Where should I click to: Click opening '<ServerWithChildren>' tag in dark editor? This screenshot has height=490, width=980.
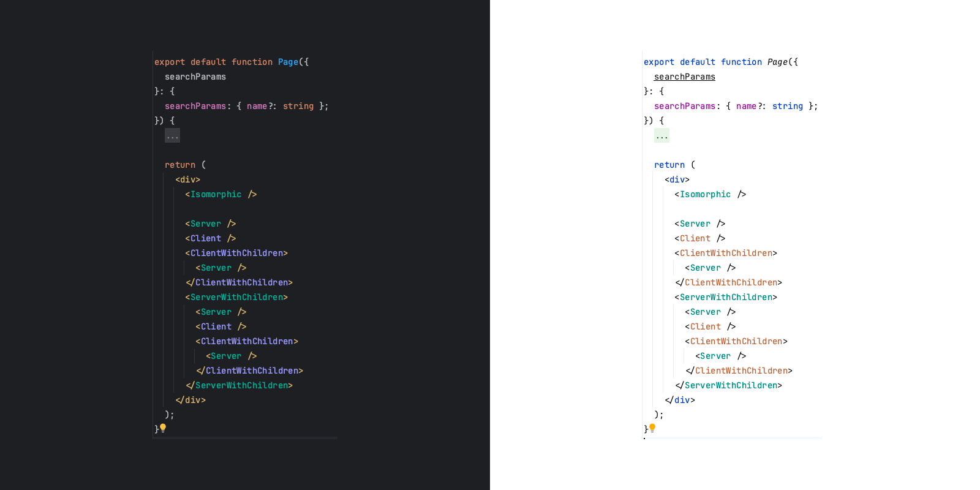point(236,297)
